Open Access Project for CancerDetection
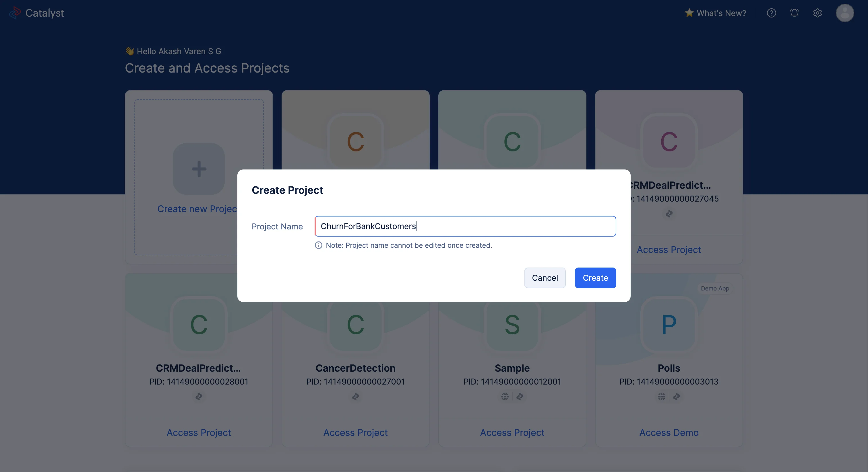 point(355,433)
